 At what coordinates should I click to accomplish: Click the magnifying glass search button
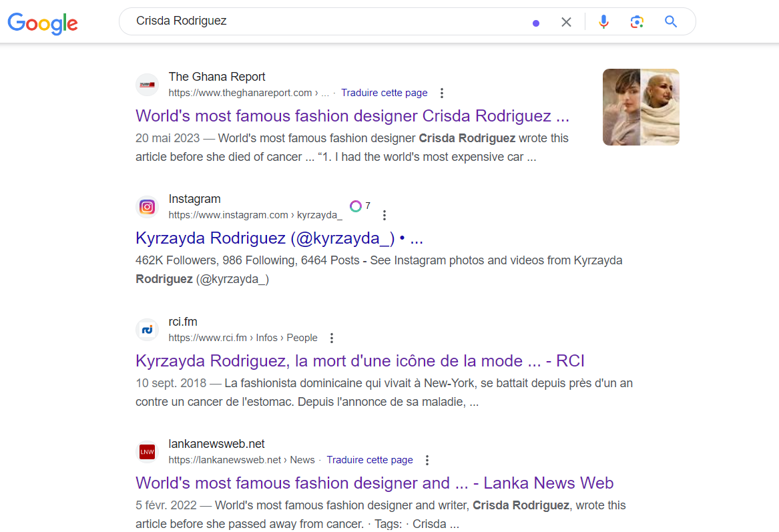(671, 22)
